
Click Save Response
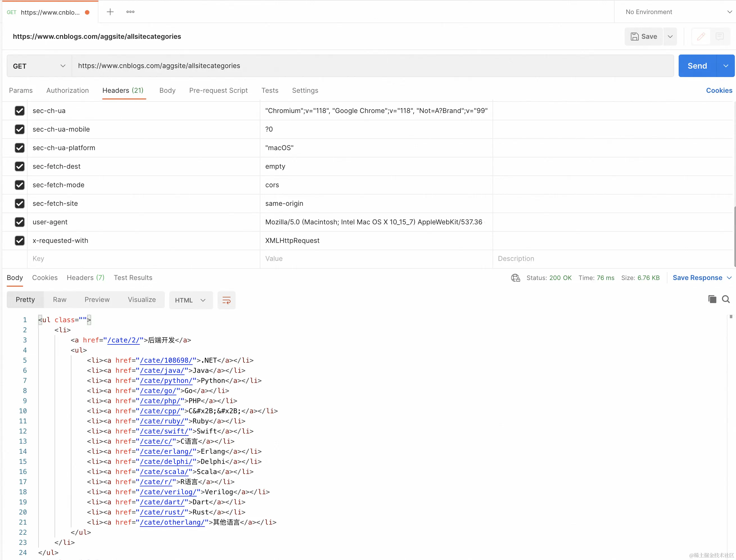coord(697,278)
